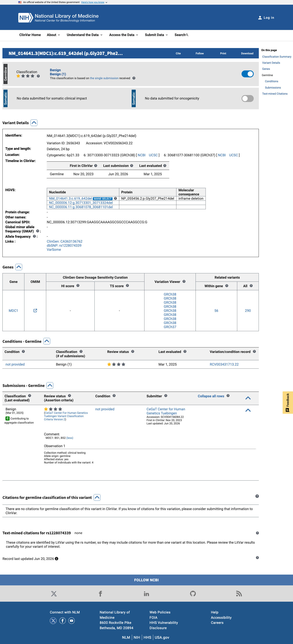Open All related variants count 290
Image resolution: width=293 pixels, height=644 pixels.
[x=248, y=311]
